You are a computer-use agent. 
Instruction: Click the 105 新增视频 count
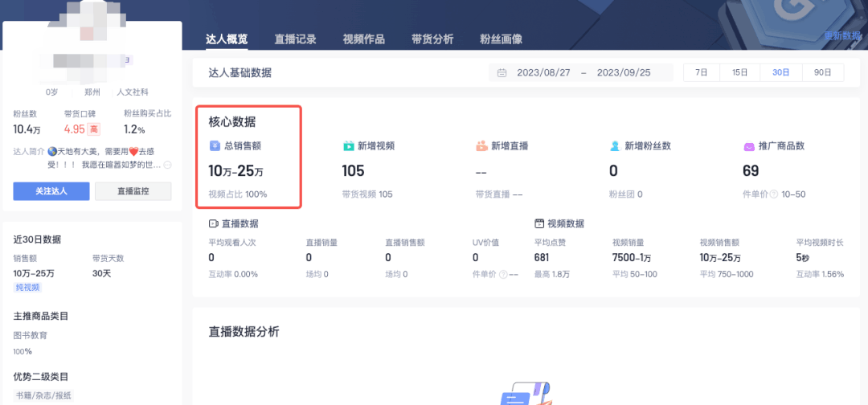point(353,171)
